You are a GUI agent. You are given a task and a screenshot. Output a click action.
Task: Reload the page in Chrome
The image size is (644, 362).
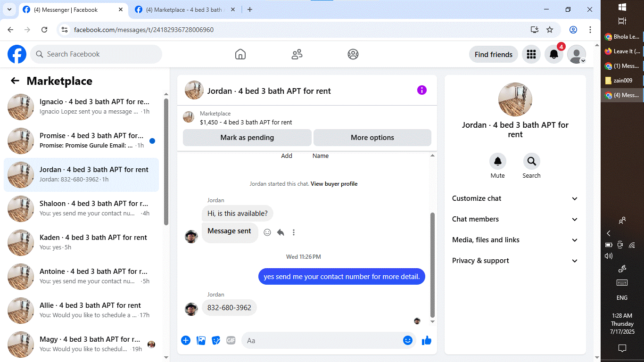tap(44, 30)
